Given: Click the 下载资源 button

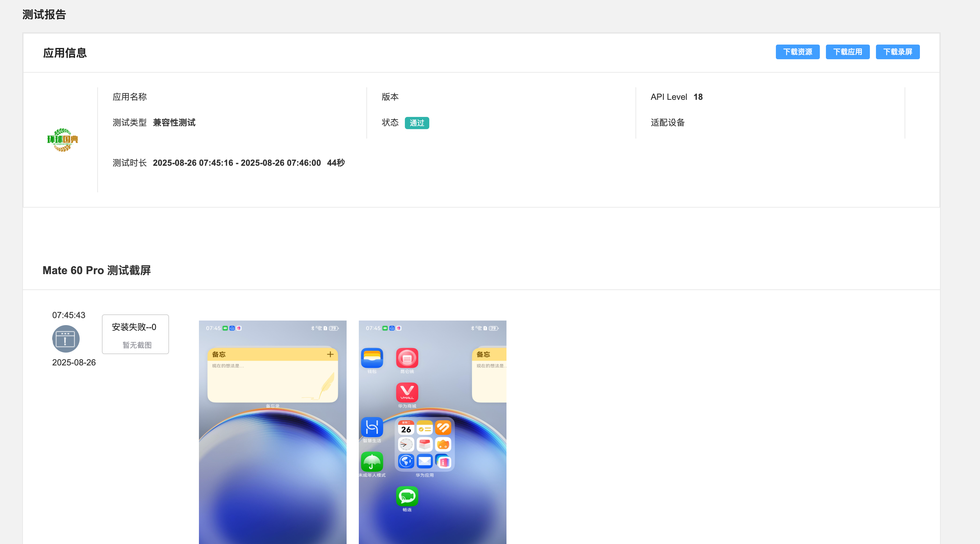Looking at the screenshot, I should [797, 52].
